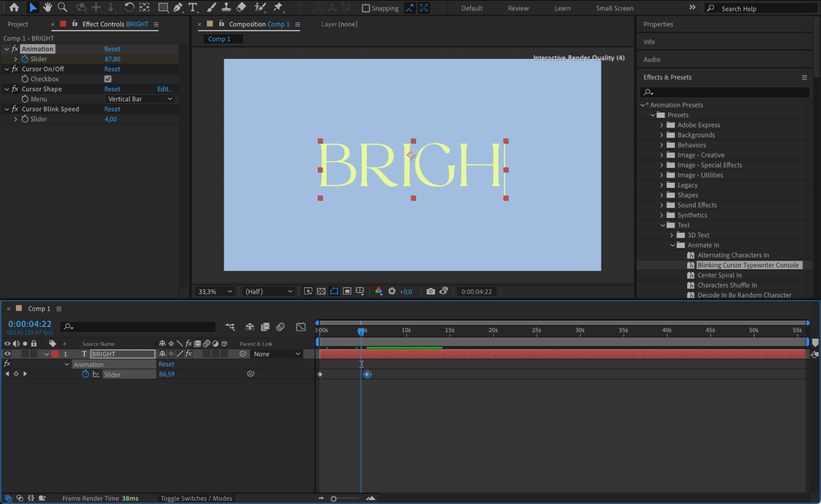Select the Hand tool
The width and height of the screenshot is (821, 504).
tap(47, 7)
